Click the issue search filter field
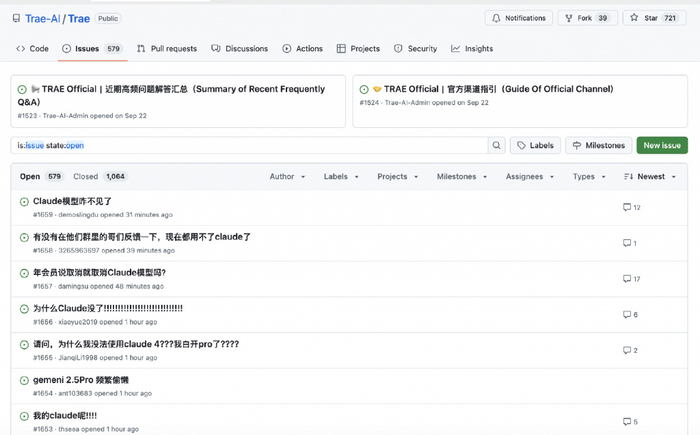Image resolution: width=700 pixels, height=435 pixels. pyautogui.click(x=249, y=145)
